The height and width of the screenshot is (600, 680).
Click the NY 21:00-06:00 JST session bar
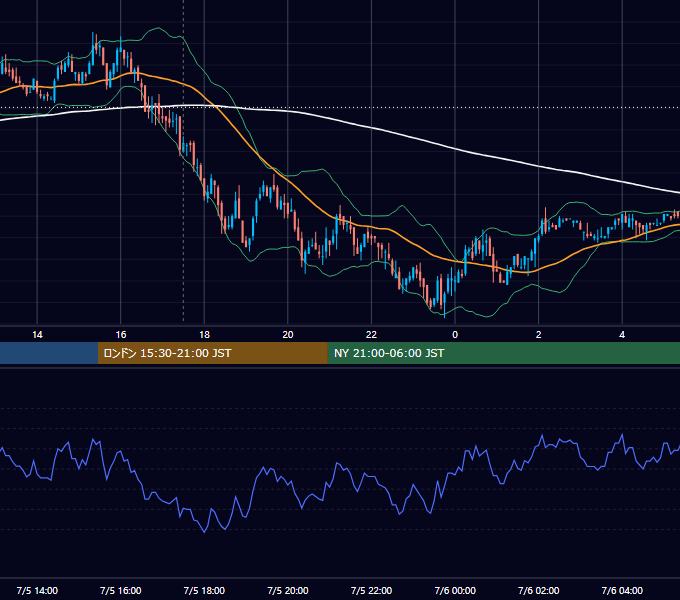503,353
